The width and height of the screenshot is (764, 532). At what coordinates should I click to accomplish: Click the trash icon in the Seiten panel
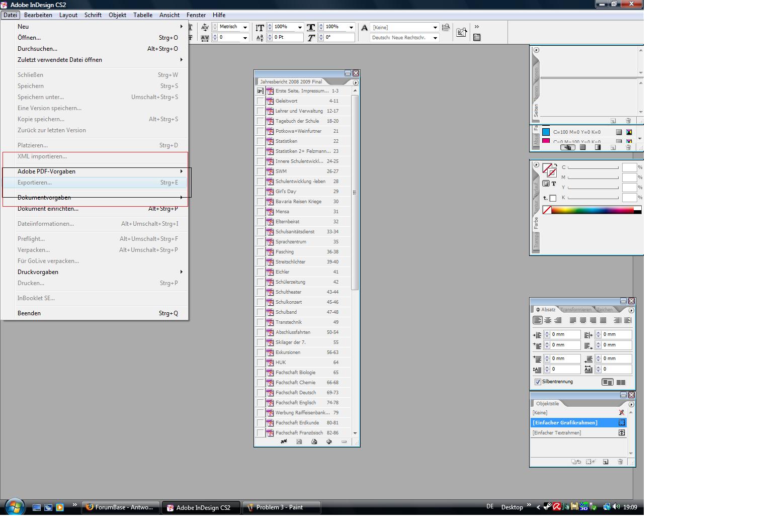pos(628,121)
